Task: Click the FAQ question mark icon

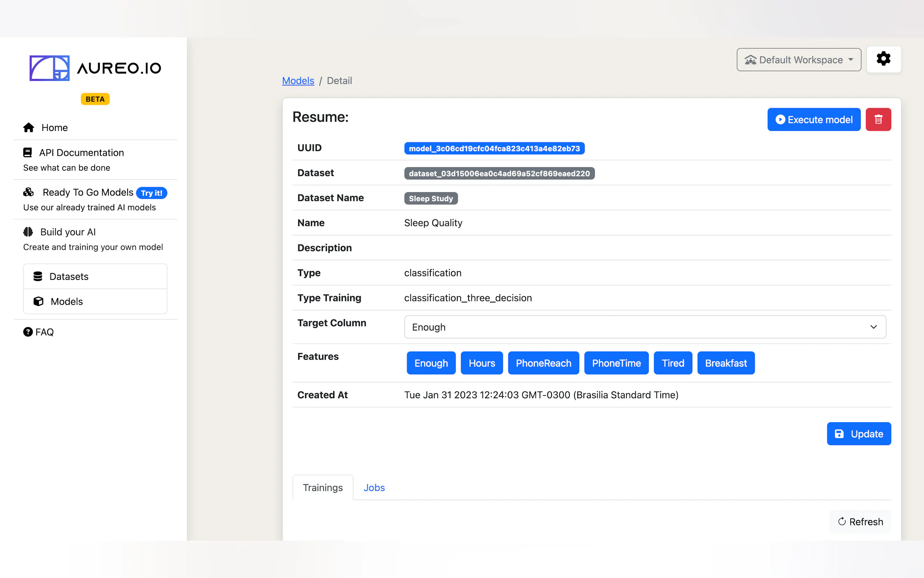Action: coord(28,332)
